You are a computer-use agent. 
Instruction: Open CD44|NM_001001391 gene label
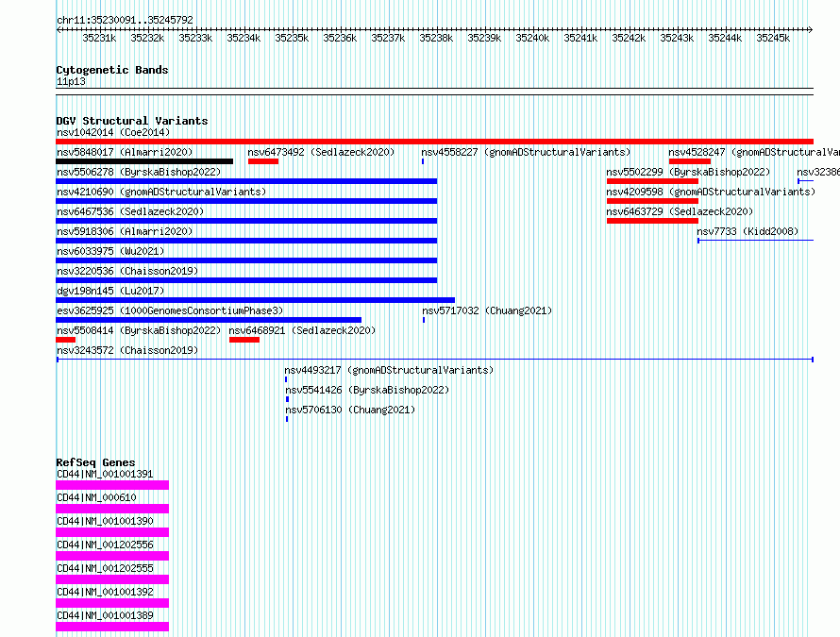[105, 474]
